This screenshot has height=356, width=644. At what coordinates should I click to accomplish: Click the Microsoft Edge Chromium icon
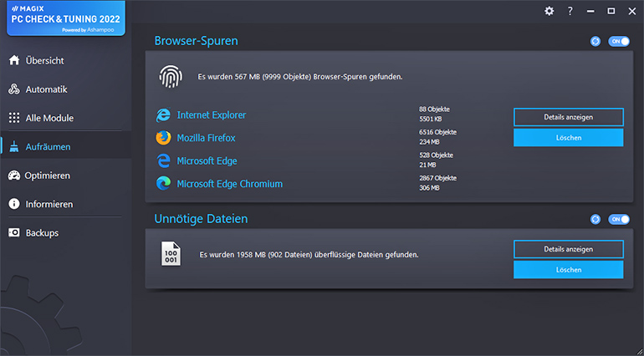click(x=163, y=184)
